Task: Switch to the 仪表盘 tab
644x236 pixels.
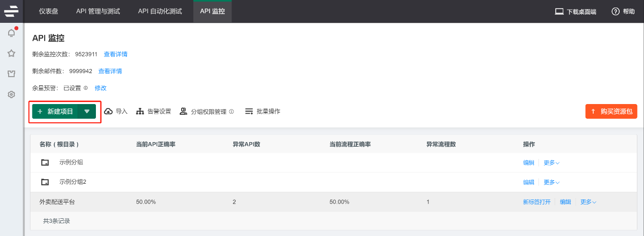Action: (x=49, y=11)
